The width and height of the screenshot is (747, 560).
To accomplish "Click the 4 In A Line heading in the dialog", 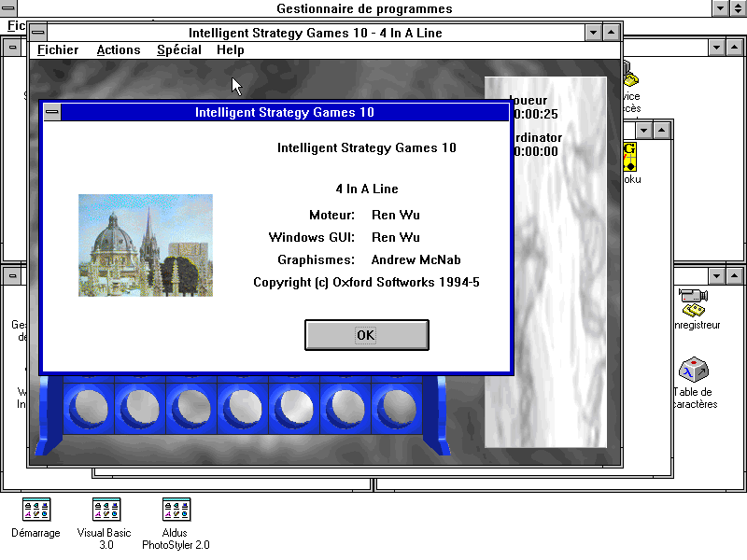I will pyautogui.click(x=367, y=189).
